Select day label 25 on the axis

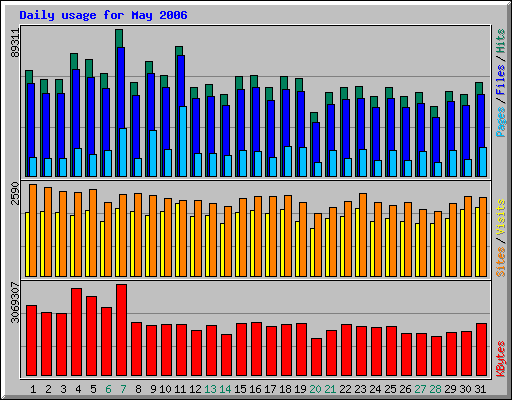click(x=390, y=389)
